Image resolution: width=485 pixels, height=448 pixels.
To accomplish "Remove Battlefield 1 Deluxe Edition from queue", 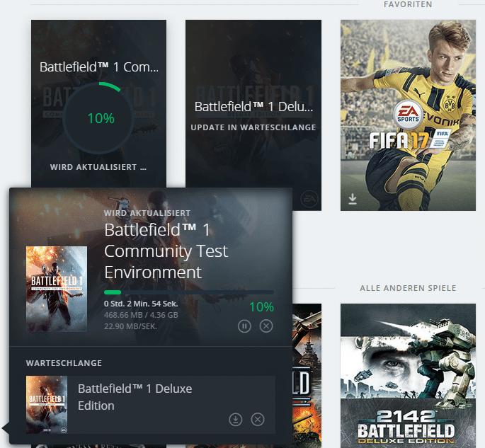I will [258, 420].
